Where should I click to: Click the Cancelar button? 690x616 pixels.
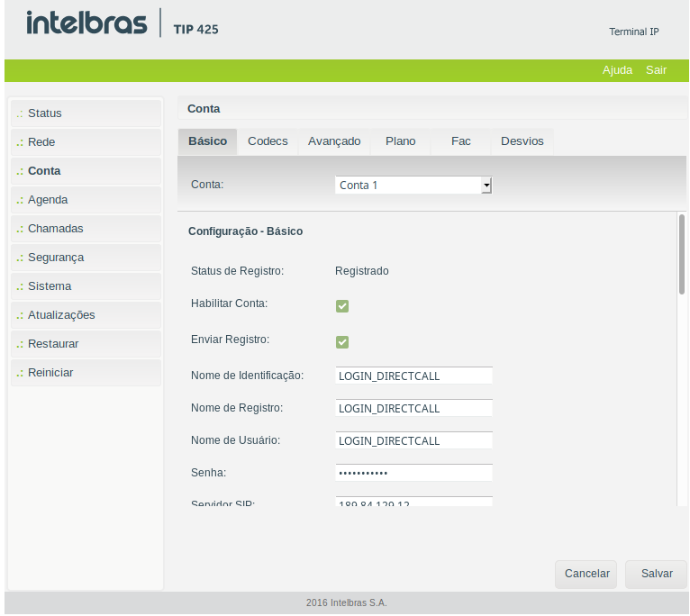tap(586, 575)
